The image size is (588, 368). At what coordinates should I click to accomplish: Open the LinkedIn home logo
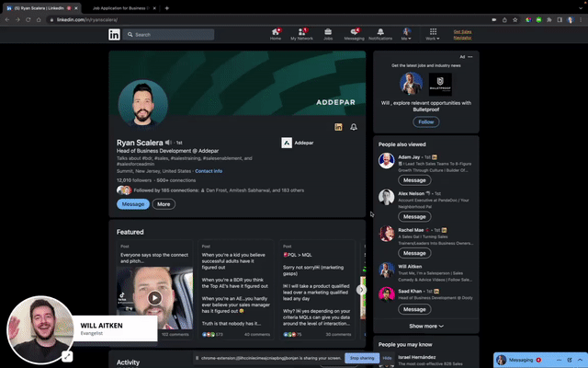114,35
